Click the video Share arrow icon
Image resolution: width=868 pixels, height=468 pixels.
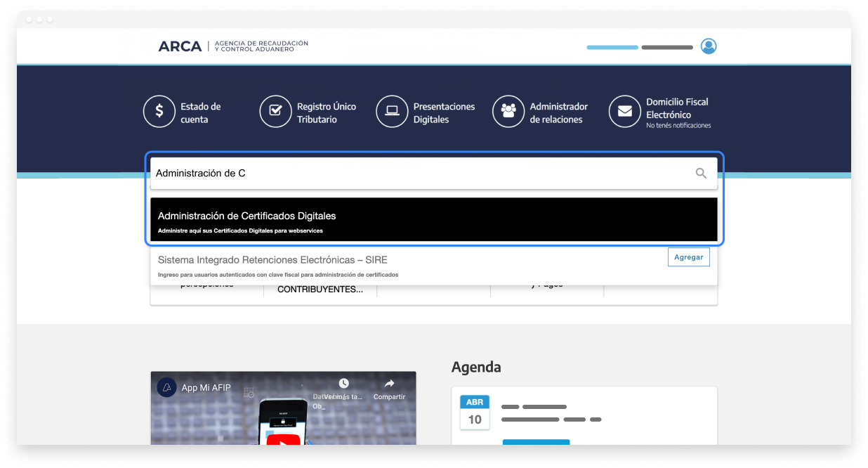tap(389, 384)
